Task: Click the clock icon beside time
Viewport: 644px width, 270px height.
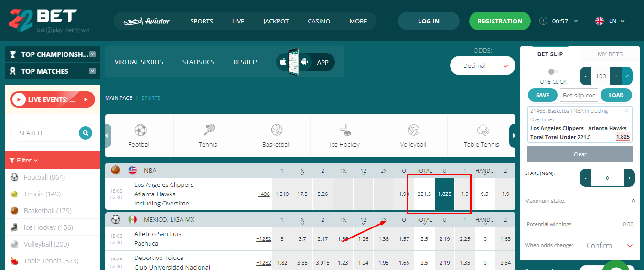Action: tap(544, 21)
